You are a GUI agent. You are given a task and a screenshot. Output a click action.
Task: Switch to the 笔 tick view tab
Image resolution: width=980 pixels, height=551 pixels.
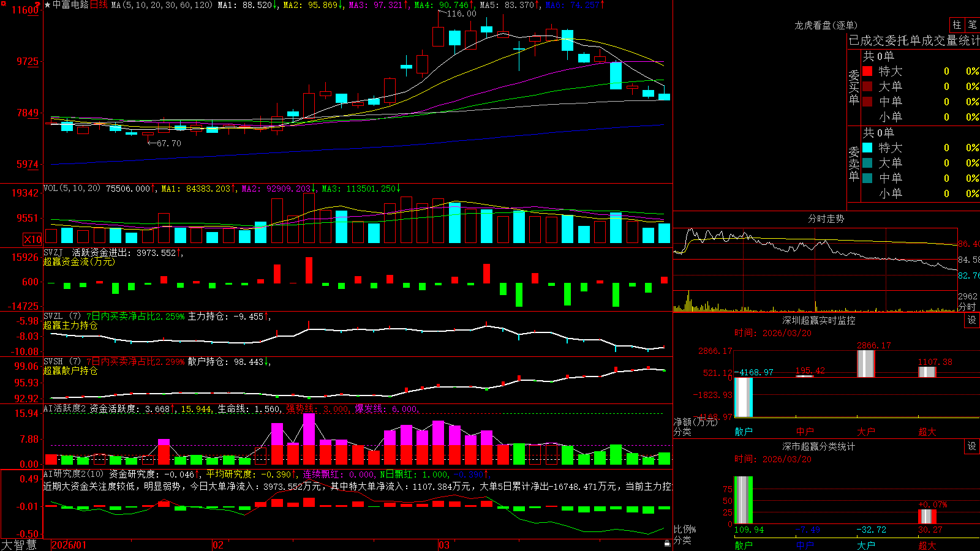(972, 24)
